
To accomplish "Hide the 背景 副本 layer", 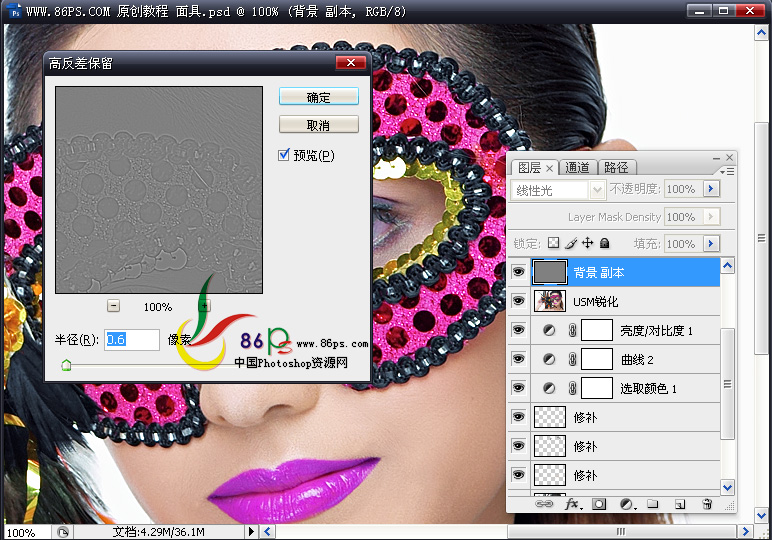I will tap(518, 272).
